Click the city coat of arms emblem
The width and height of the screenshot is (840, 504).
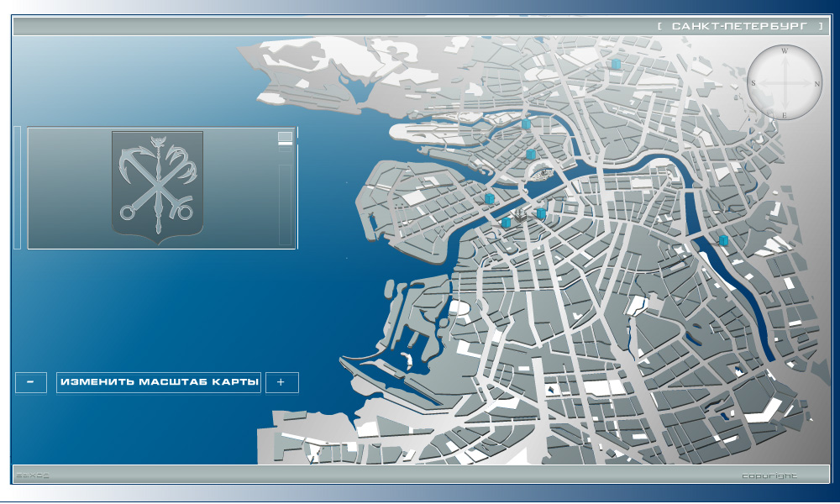(x=158, y=187)
